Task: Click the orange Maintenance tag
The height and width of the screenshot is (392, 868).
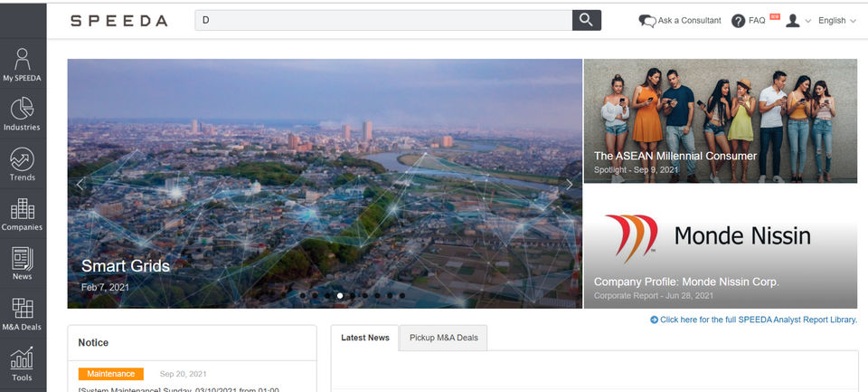Action: 110,374
